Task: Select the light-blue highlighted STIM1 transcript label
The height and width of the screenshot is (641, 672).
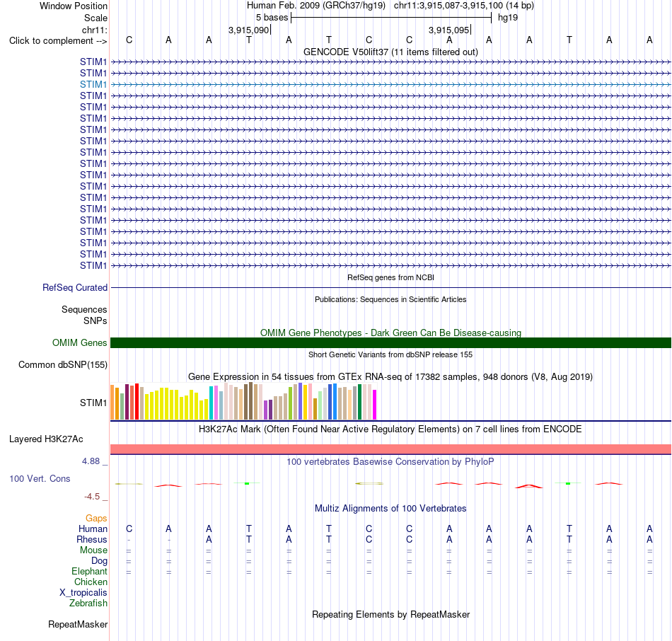Action: [93, 84]
